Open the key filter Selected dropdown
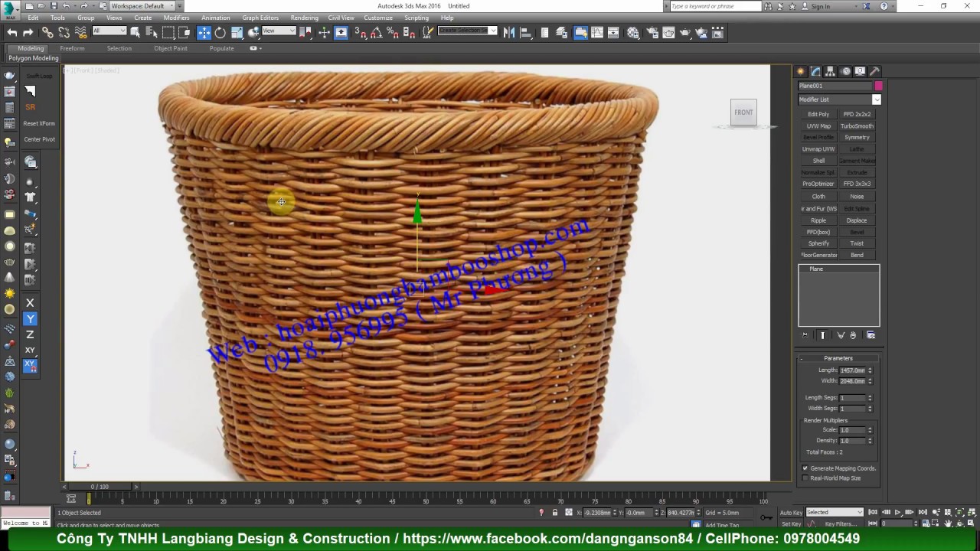Screen dimensions: 980x551 pyautogui.click(x=835, y=513)
